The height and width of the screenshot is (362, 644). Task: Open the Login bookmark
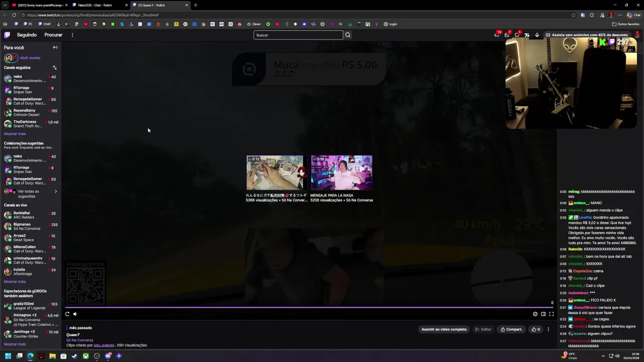point(390,24)
